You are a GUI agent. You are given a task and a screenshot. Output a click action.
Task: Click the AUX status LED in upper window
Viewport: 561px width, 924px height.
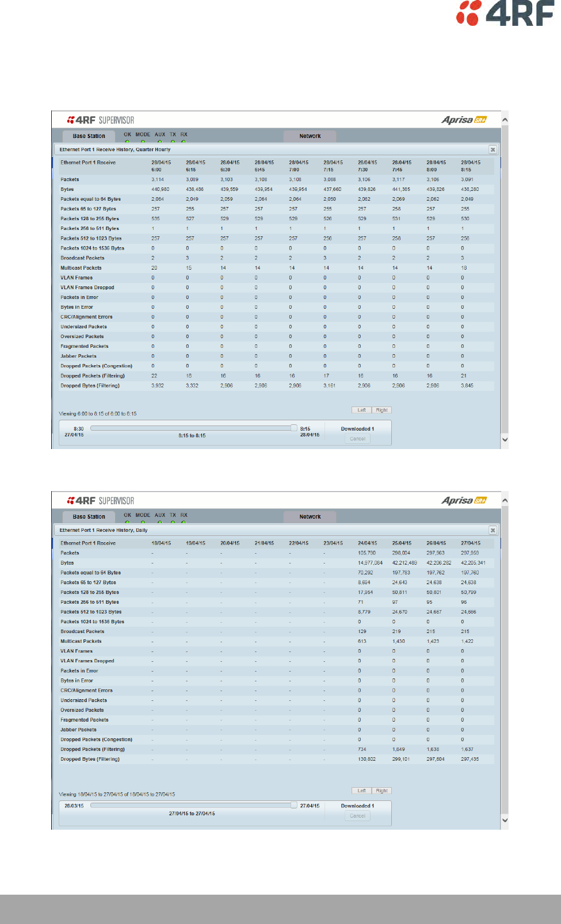pos(160,141)
